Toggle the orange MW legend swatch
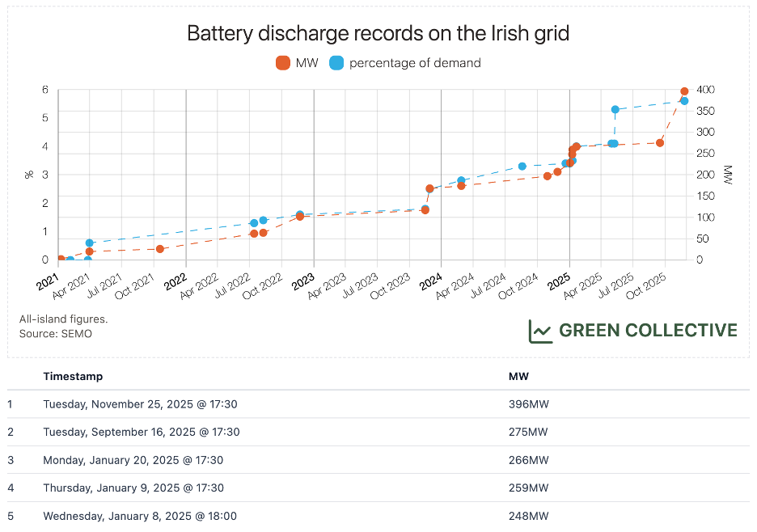The width and height of the screenshot is (757, 532). pyautogui.click(x=283, y=63)
